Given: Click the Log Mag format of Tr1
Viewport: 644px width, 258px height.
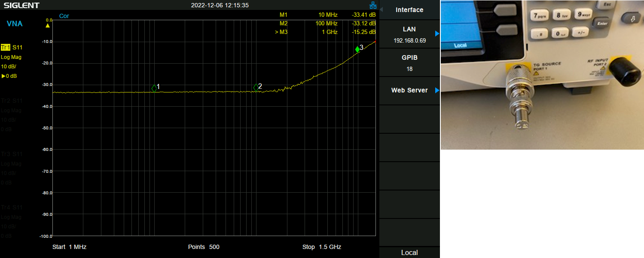Looking at the screenshot, I should point(11,57).
